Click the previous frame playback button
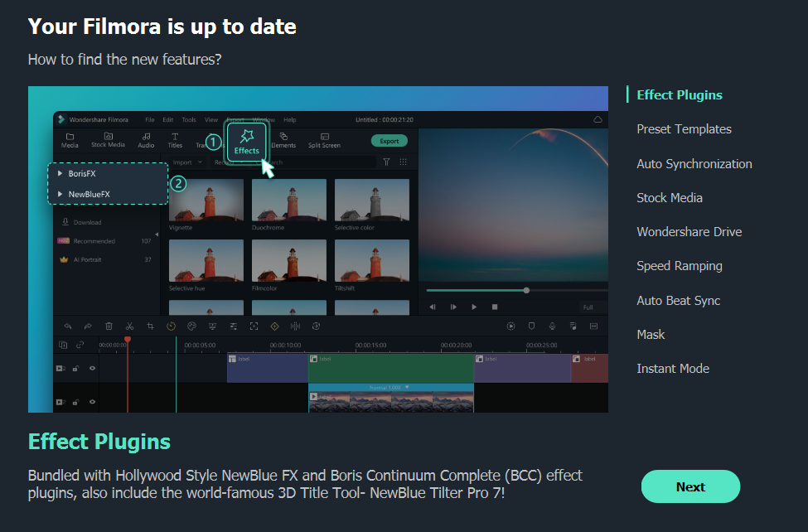Image resolution: width=808 pixels, height=532 pixels. [x=433, y=307]
